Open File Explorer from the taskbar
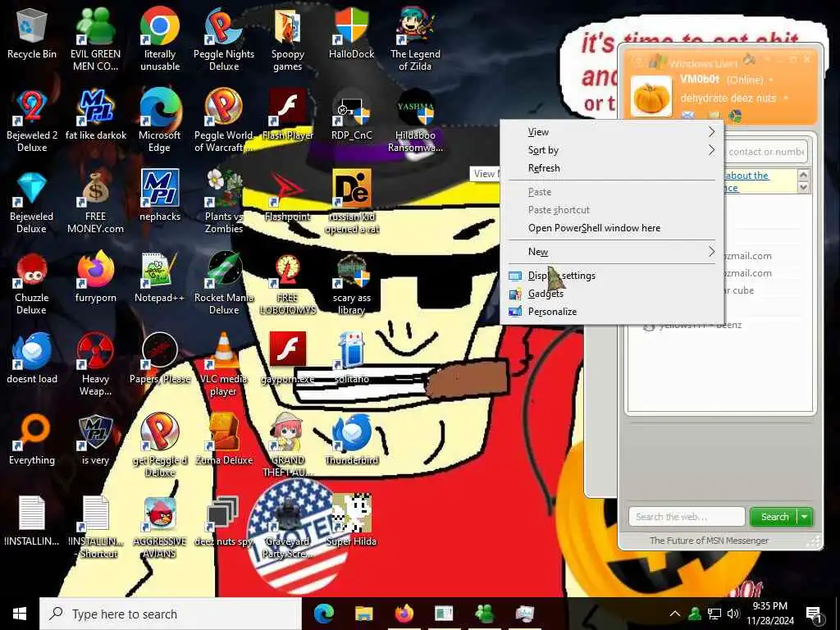The image size is (840, 630). coord(364,614)
